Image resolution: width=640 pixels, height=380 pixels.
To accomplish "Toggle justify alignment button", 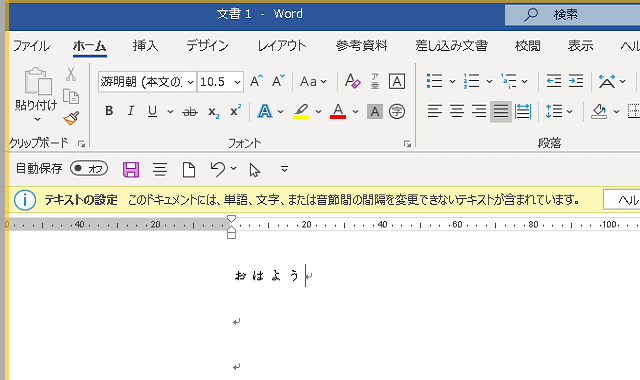I will (501, 111).
